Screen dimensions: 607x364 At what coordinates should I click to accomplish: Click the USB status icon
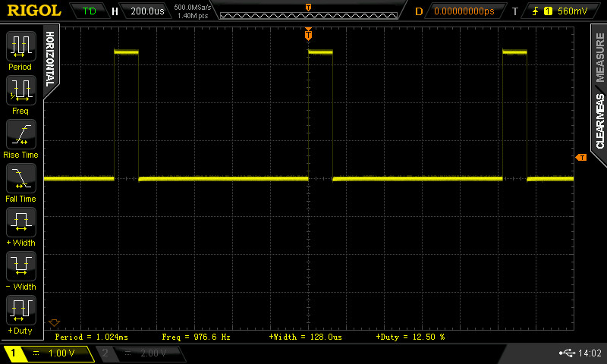[x=566, y=353]
